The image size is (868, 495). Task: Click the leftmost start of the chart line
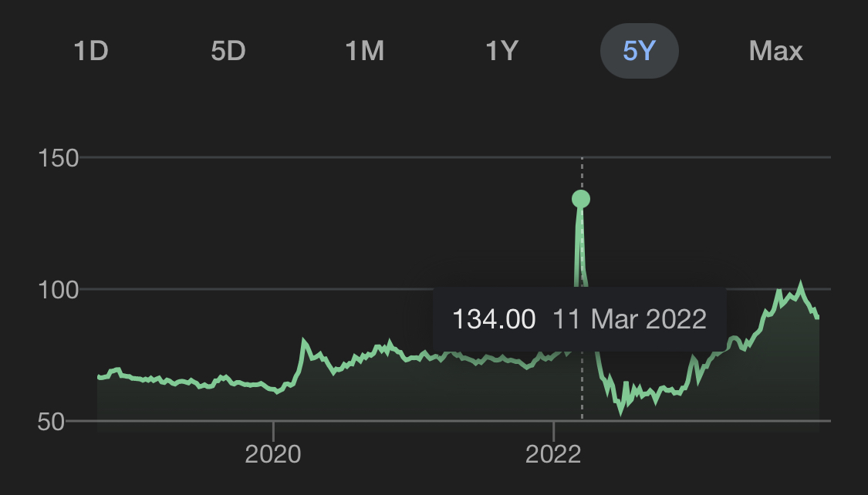99,377
